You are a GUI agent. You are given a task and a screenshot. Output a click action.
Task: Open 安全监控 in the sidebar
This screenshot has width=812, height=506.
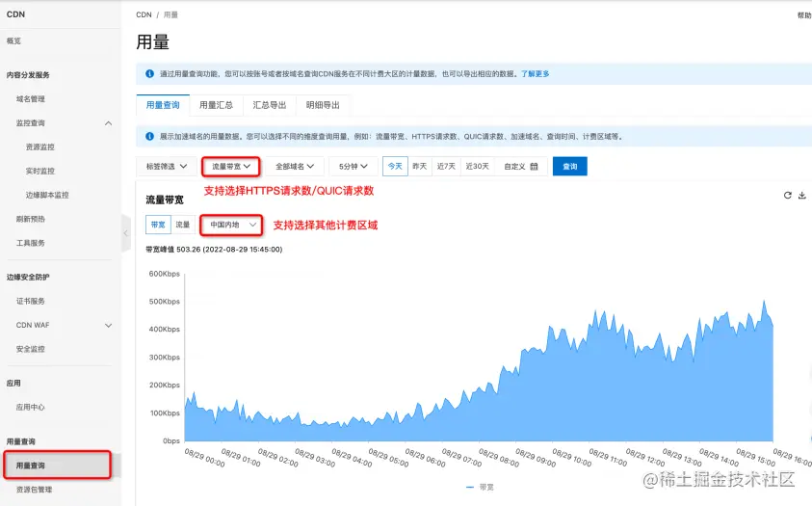point(31,349)
